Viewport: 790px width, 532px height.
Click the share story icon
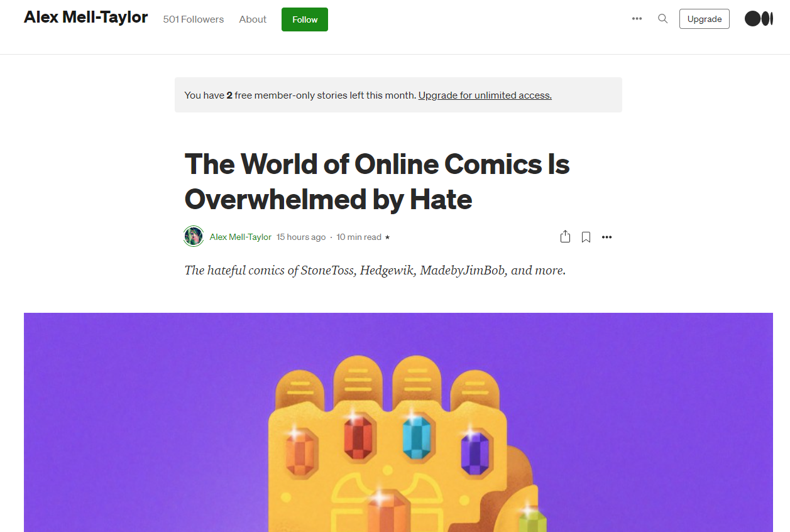tap(565, 237)
